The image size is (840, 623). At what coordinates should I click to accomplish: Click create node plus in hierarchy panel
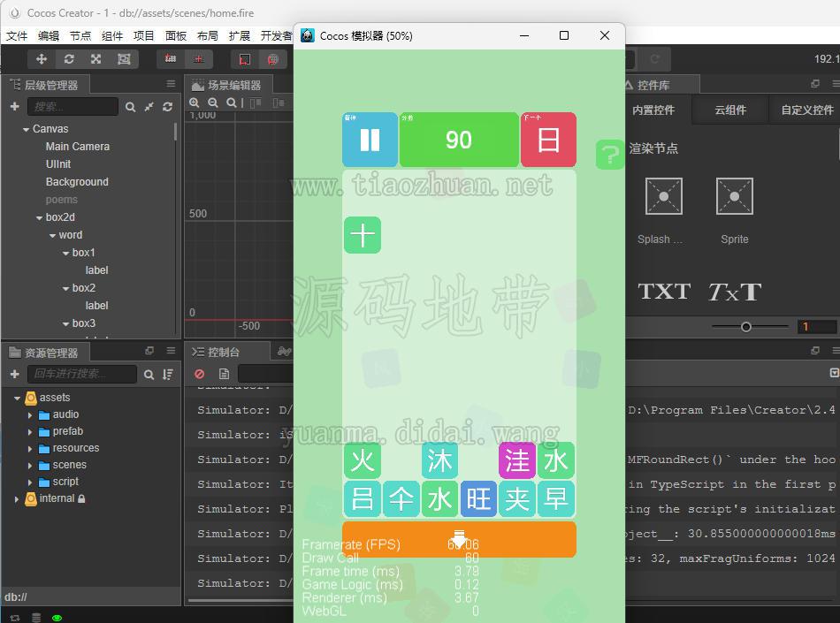pyautogui.click(x=15, y=107)
